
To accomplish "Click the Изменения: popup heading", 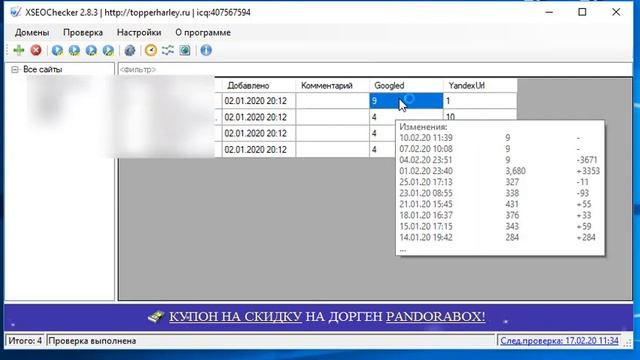I will click(x=423, y=127).
